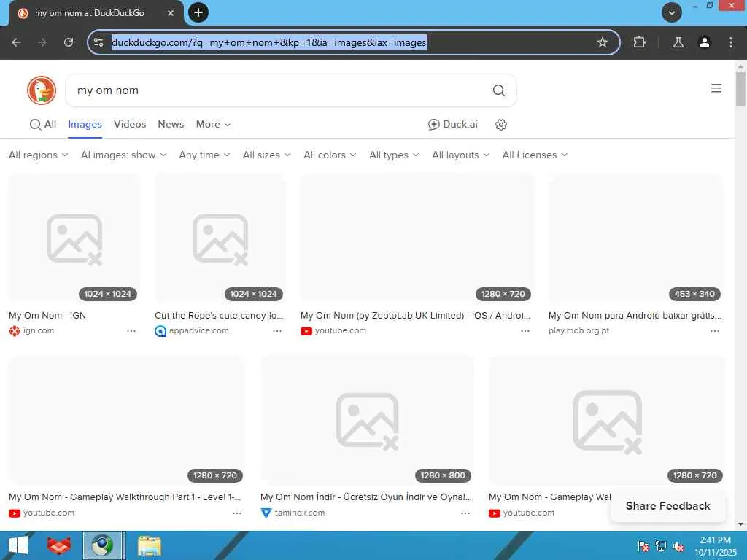Screen dimensions: 747x560
Task: Open the Any time filter
Action: pyautogui.click(x=205, y=155)
